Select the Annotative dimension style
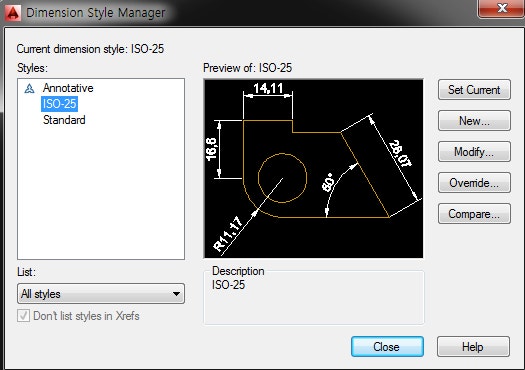This screenshot has width=525, height=370. click(x=68, y=88)
